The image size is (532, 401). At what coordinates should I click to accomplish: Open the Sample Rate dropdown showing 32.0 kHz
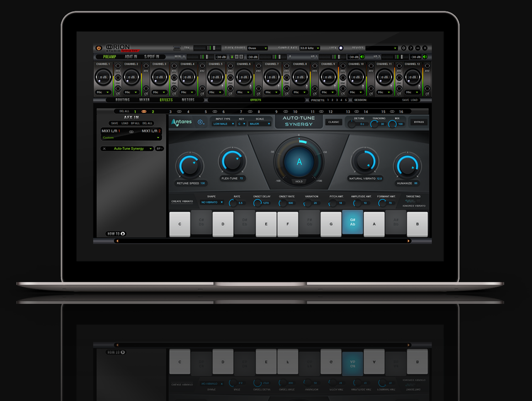[310, 48]
